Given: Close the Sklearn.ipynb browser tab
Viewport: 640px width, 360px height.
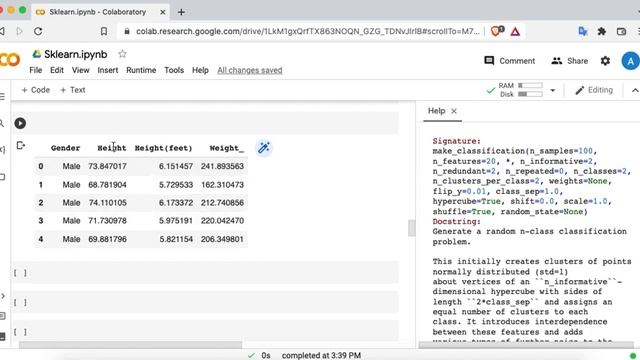Looking at the screenshot, I should click(162, 12).
